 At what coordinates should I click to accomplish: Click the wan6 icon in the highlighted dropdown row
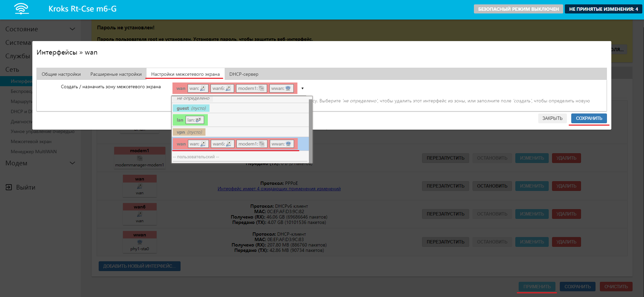(x=229, y=144)
